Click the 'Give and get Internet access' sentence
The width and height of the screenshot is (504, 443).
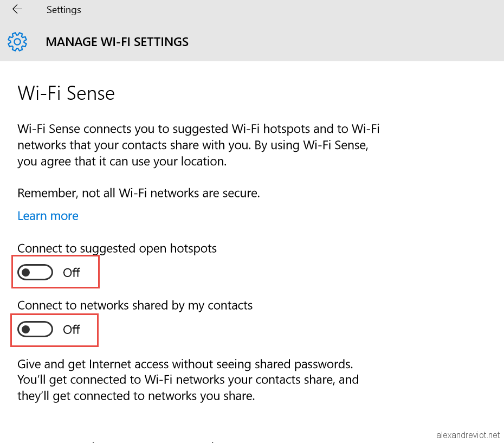(185, 364)
